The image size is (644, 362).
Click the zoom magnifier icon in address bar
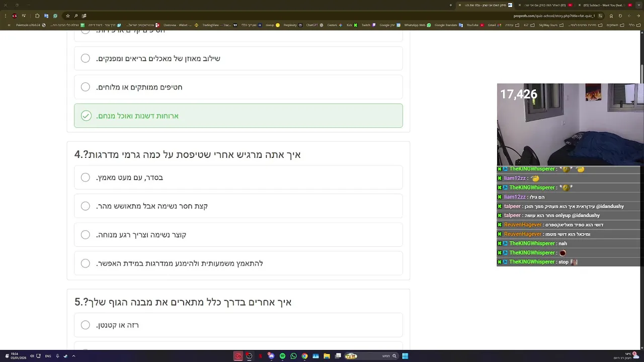76,16
